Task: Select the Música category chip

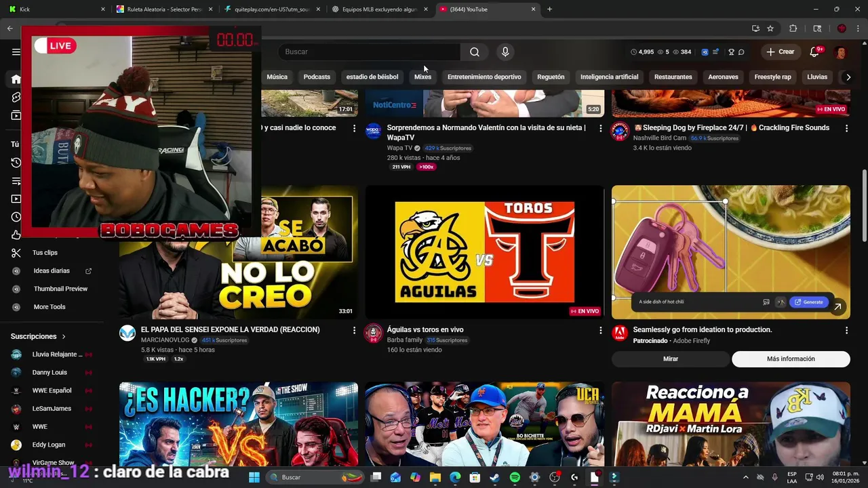Action: click(x=277, y=77)
